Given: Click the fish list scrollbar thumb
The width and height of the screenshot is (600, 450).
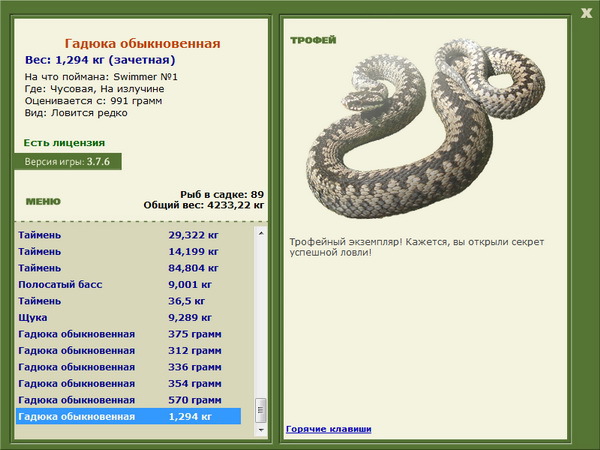Looking at the screenshot, I should [261, 410].
